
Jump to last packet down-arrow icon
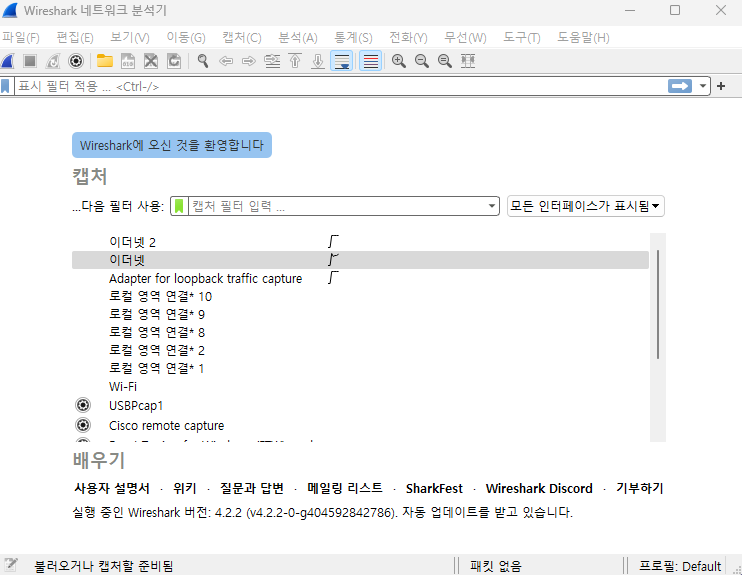tap(318, 61)
